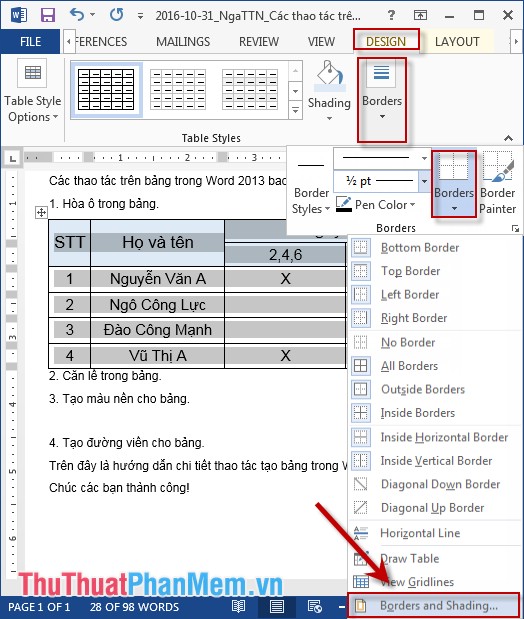Apply Diagonal Up Border
This screenshot has height=619, width=524.
(435, 507)
